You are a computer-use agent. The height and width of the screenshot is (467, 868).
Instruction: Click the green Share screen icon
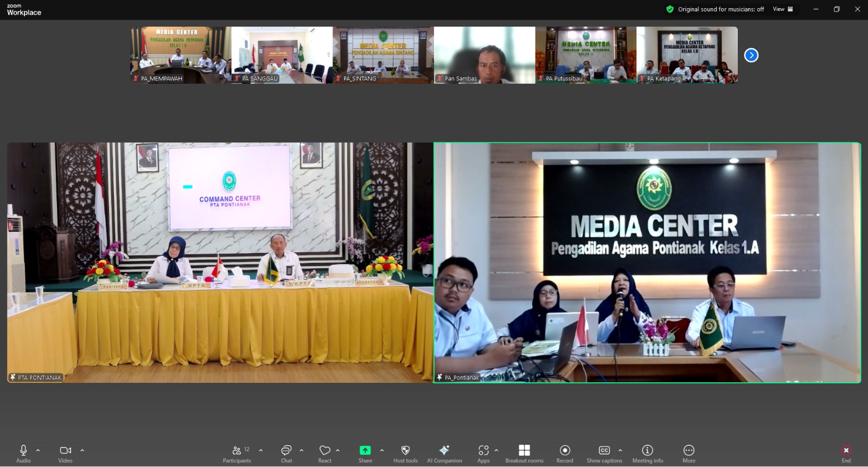pyautogui.click(x=365, y=450)
